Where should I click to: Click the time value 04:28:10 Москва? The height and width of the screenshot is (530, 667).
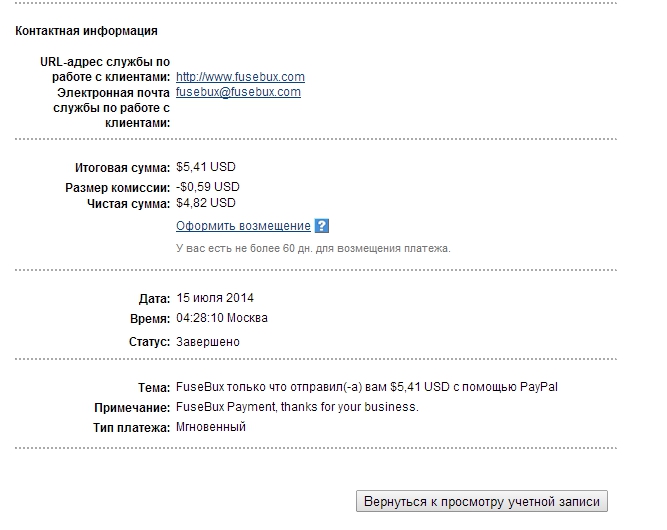[x=222, y=318]
